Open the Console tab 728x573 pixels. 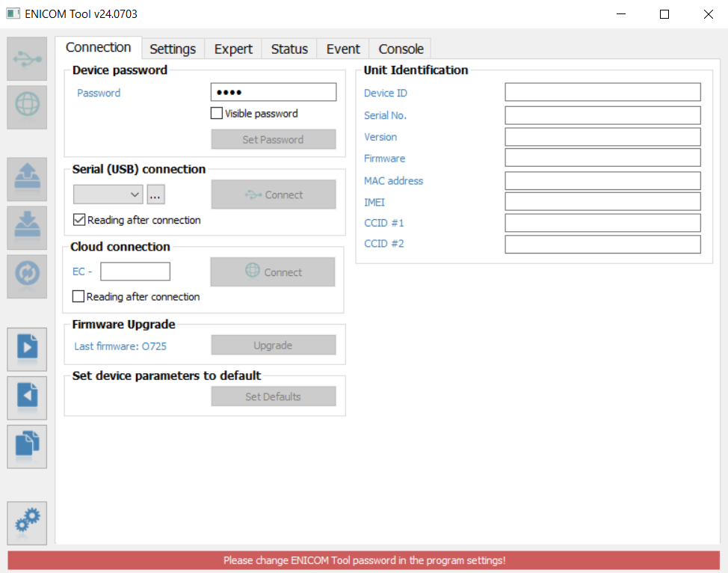tap(400, 48)
